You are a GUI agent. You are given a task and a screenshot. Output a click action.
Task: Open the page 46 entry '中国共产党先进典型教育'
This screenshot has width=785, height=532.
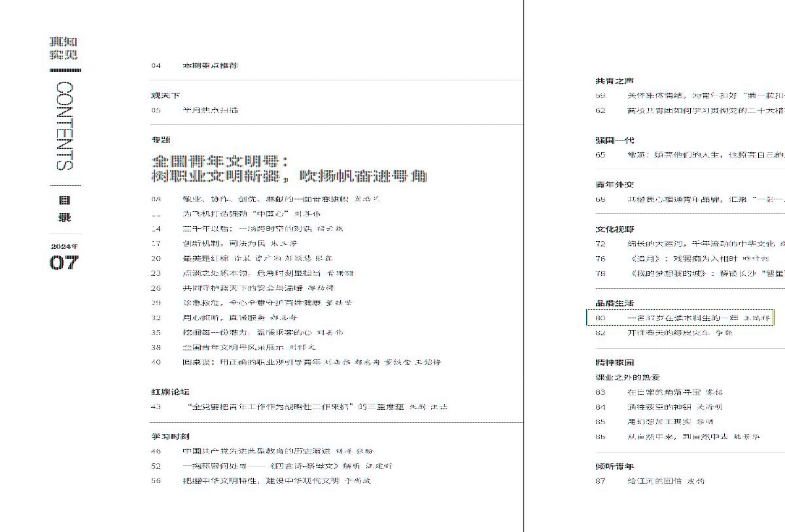click(262, 451)
